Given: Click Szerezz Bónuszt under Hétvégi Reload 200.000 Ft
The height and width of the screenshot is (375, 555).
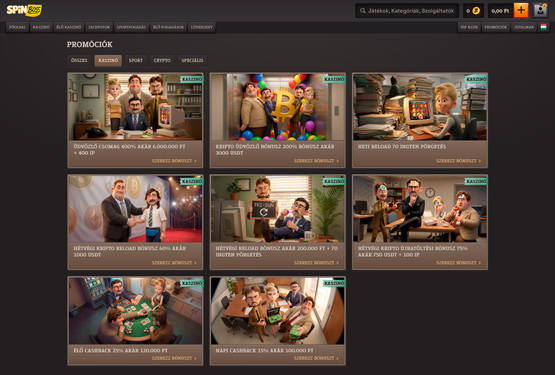Looking at the screenshot, I should 316,263.
